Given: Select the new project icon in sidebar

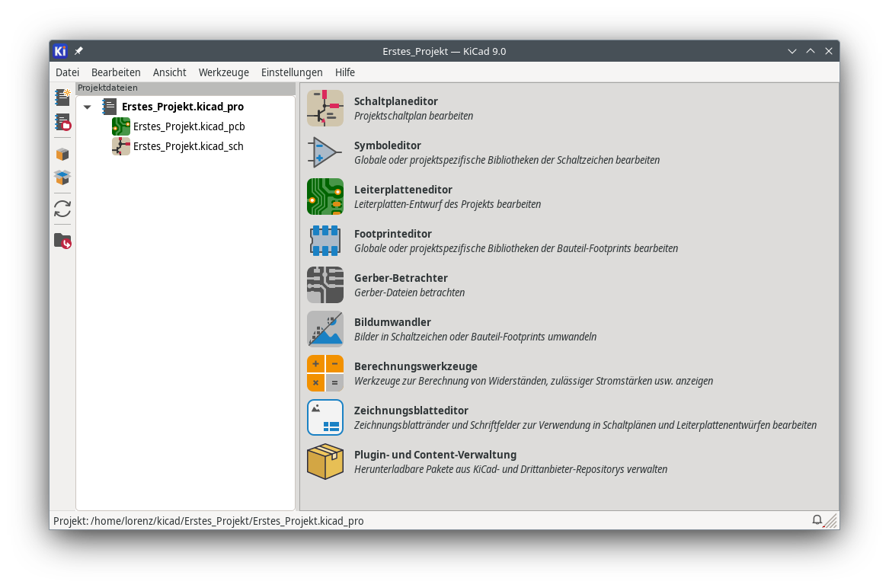Looking at the screenshot, I should tap(62, 97).
